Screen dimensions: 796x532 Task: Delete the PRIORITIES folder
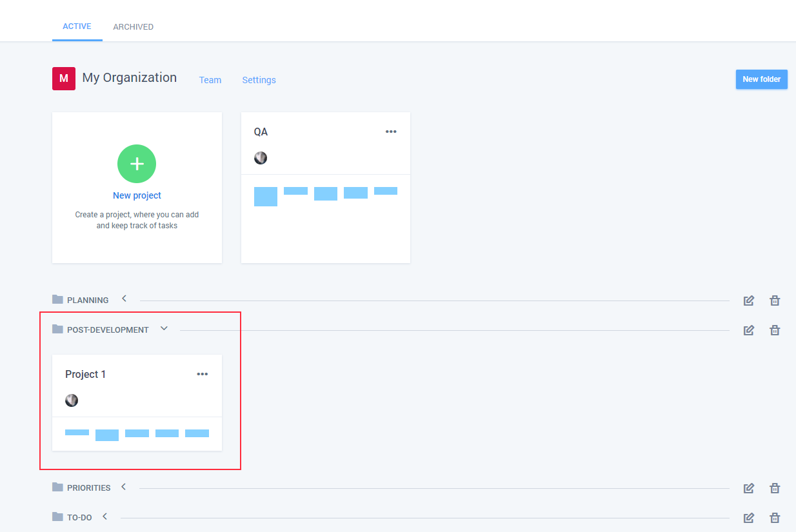(775, 488)
